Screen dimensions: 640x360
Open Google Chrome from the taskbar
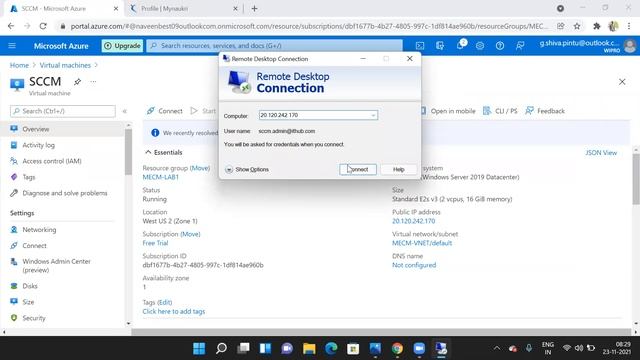point(397,348)
